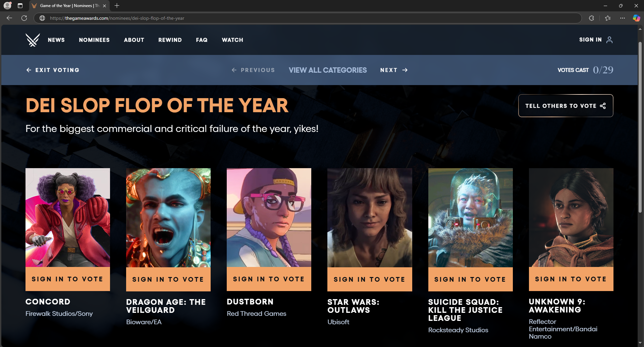Select the Dragon Age: The Veilguard image
Image resolution: width=644 pixels, height=347 pixels.
168,218
